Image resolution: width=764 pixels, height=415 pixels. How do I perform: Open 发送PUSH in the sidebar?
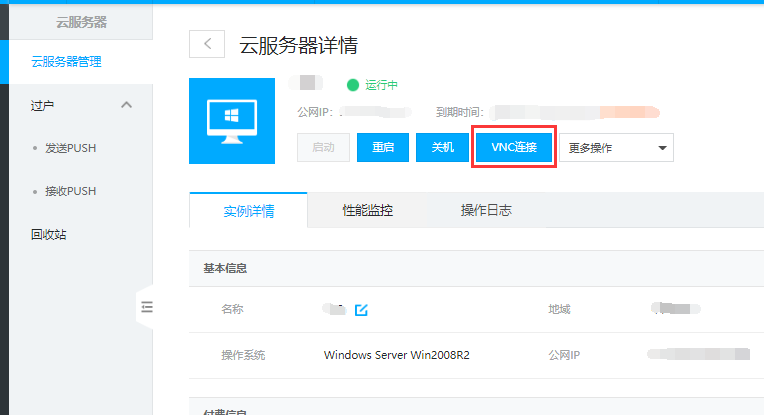pyautogui.click(x=70, y=148)
